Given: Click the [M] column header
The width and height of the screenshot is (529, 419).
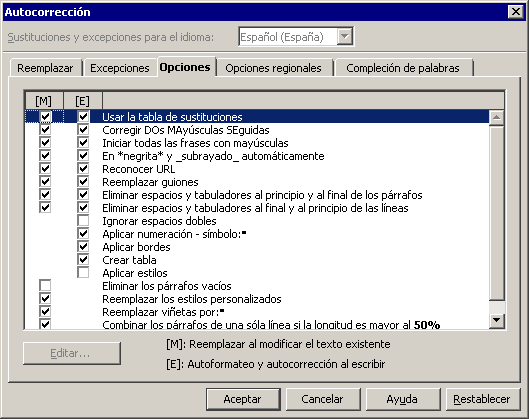Looking at the screenshot, I should point(44,101).
